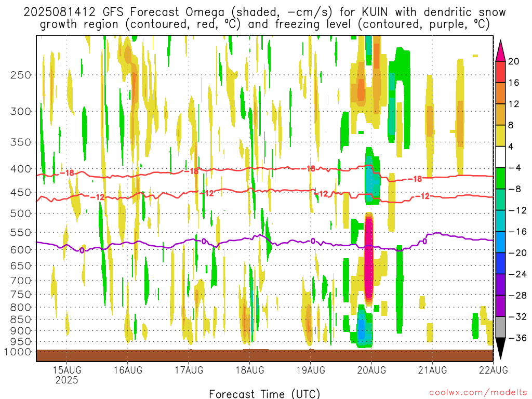Viewport: 532px width, 399px height.
Task: Click the 20AUG date axis label
Action: pos(371,369)
